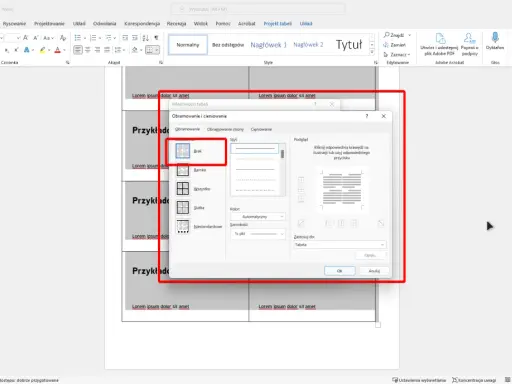Screen dimensions: 512x384
Task: Open the Korespondencja ribbon tab
Action: (142, 24)
